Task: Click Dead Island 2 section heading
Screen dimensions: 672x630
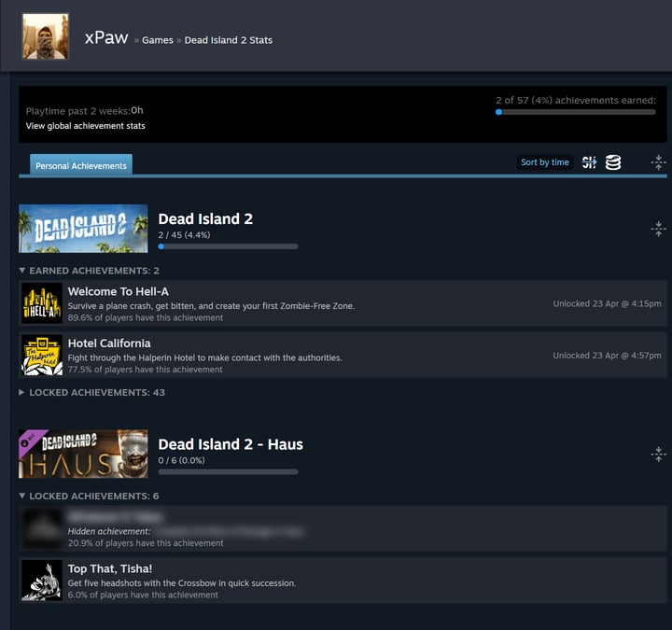Action: [205, 219]
